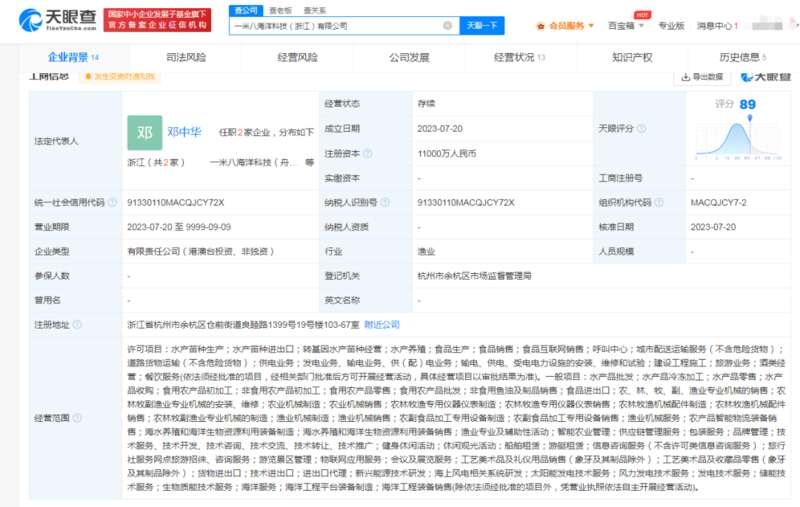
Task: Open 消息中心 messages
Action: (x=717, y=26)
